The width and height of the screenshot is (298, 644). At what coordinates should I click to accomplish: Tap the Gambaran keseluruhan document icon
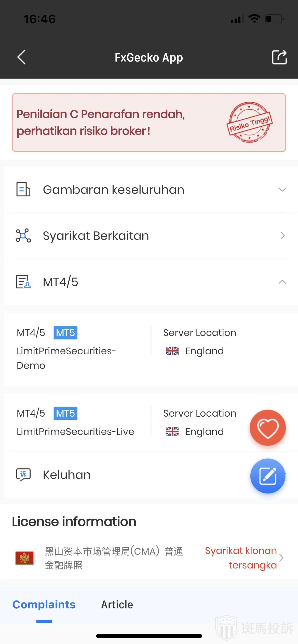pos(23,189)
